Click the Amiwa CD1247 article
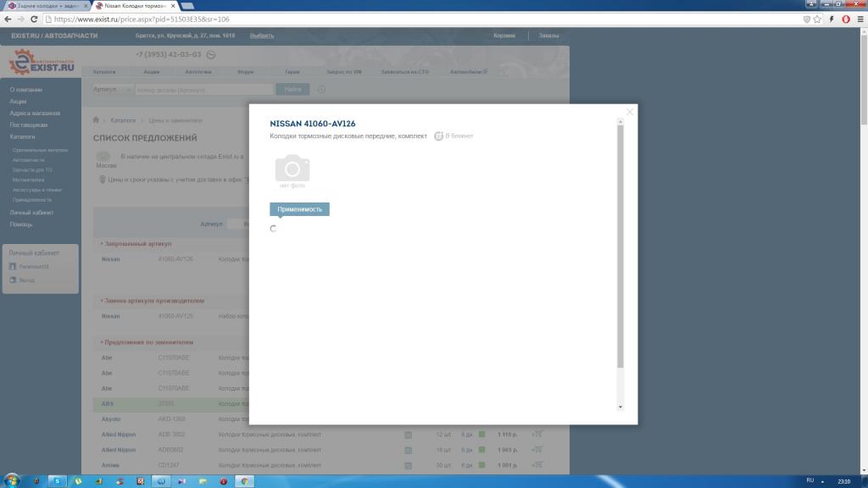Viewport: 868px width, 488px height. (x=169, y=465)
